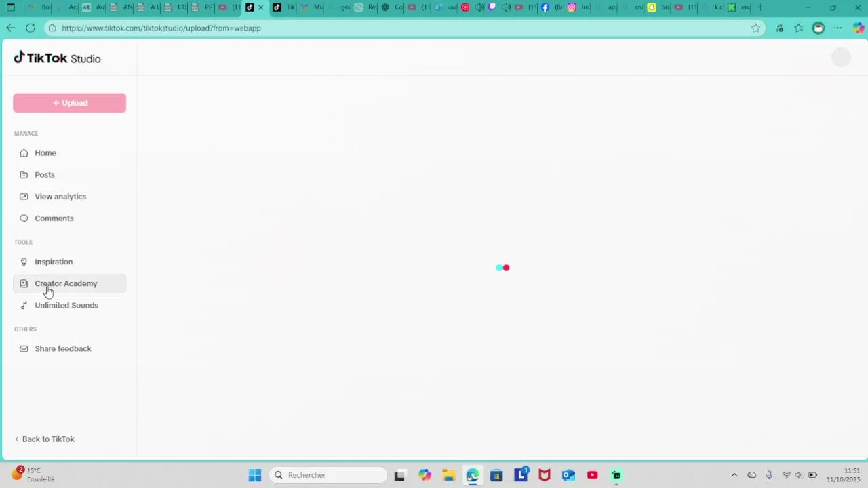Open TikTok Studio logo home
This screenshot has height=488, width=868.
point(58,58)
